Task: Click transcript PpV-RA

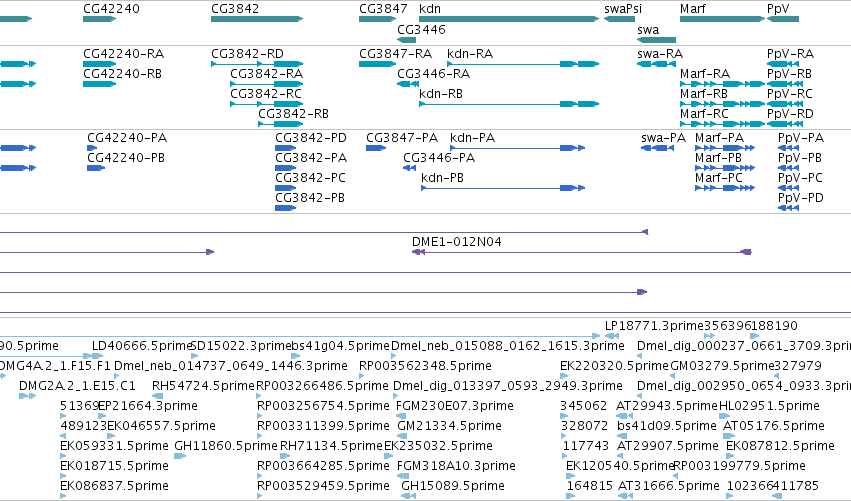Action: pyautogui.click(x=785, y=64)
